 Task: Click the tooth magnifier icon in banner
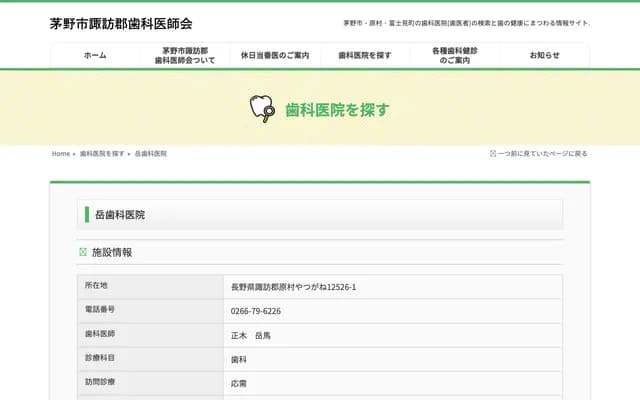pos(262,109)
